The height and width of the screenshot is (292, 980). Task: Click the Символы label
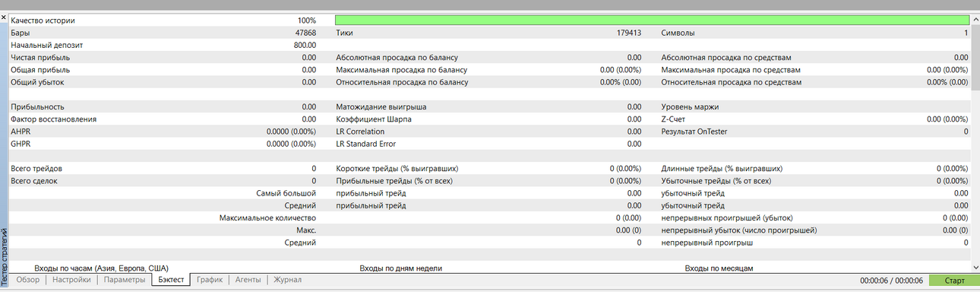pos(678,33)
